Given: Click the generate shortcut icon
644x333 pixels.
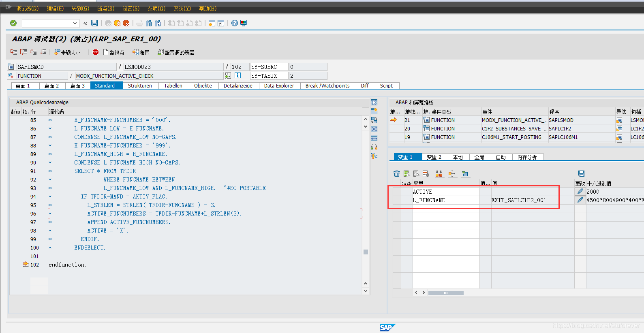Looking at the screenshot, I should coord(221,23).
